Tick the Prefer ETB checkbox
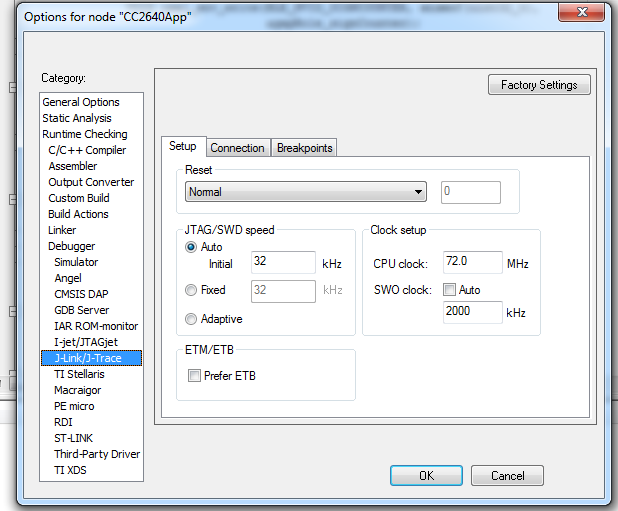The height and width of the screenshot is (511, 618). (194, 375)
